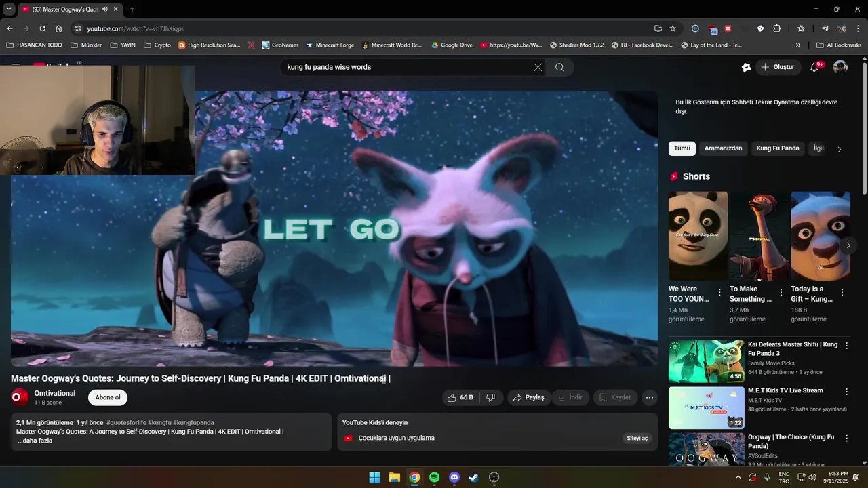Open the Chrome three-dot menu
This screenshot has height=488, width=868.
tap(859, 28)
